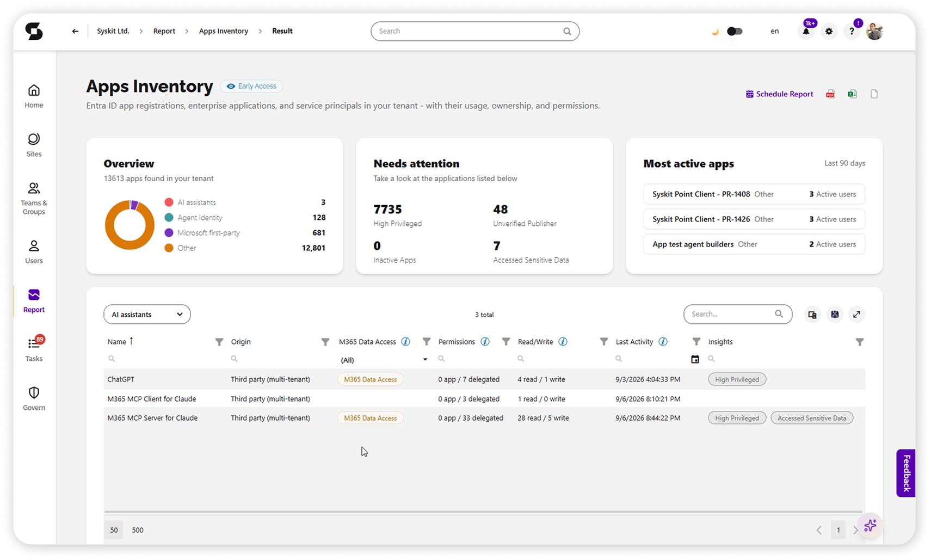The width and height of the screenshot is (931, 560).
Task: Click Schedule Report
Action: coord(779,94)
